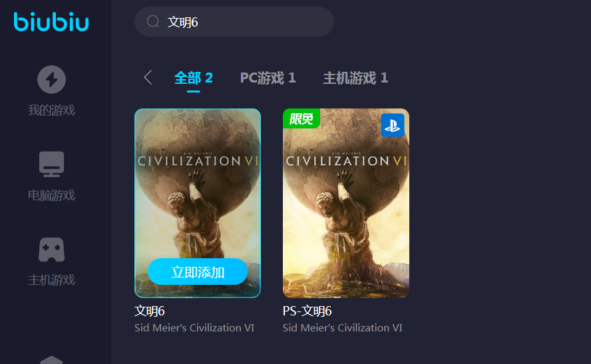Click the biubiu logo

point(51,22)
